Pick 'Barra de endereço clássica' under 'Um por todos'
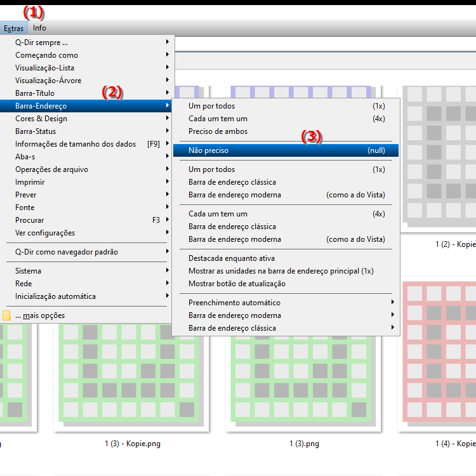The width and height of the screenshot is (476, 476). [x=286, y=182]
